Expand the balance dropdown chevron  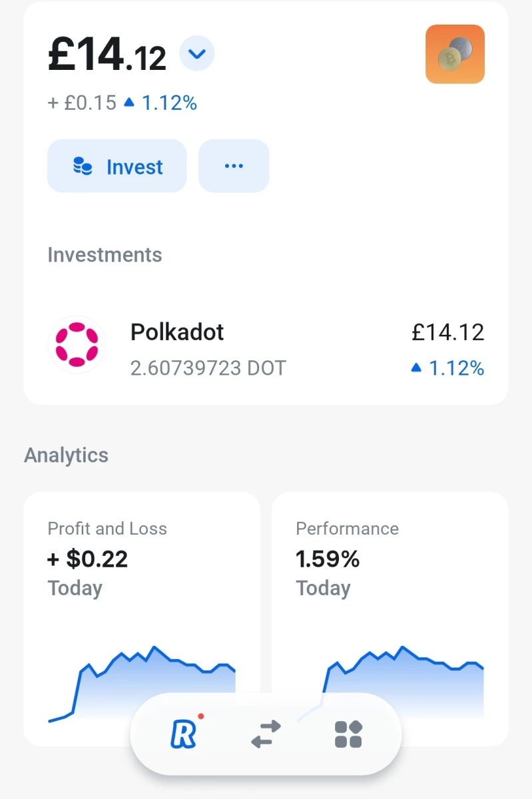pos(197,53)
